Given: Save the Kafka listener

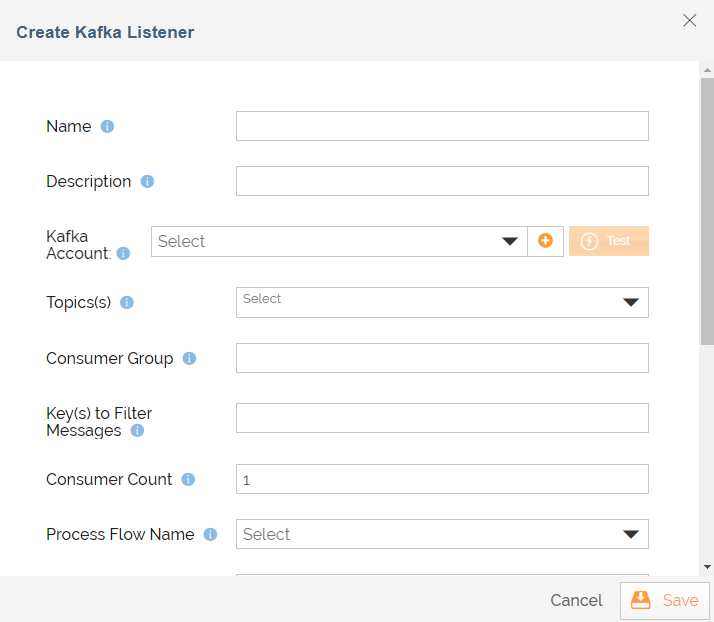Looking at the screenshot, I should tap(665, 601).
